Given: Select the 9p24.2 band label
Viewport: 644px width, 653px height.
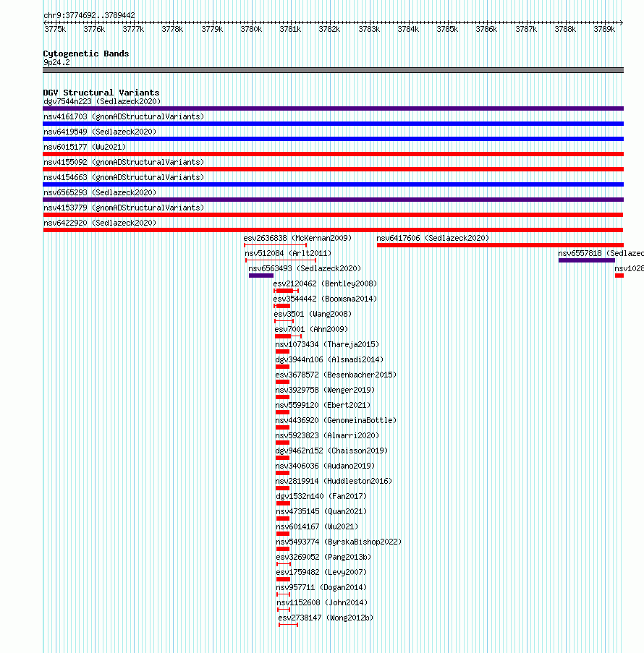Looking at the screenshot, I should coord(56,62).
